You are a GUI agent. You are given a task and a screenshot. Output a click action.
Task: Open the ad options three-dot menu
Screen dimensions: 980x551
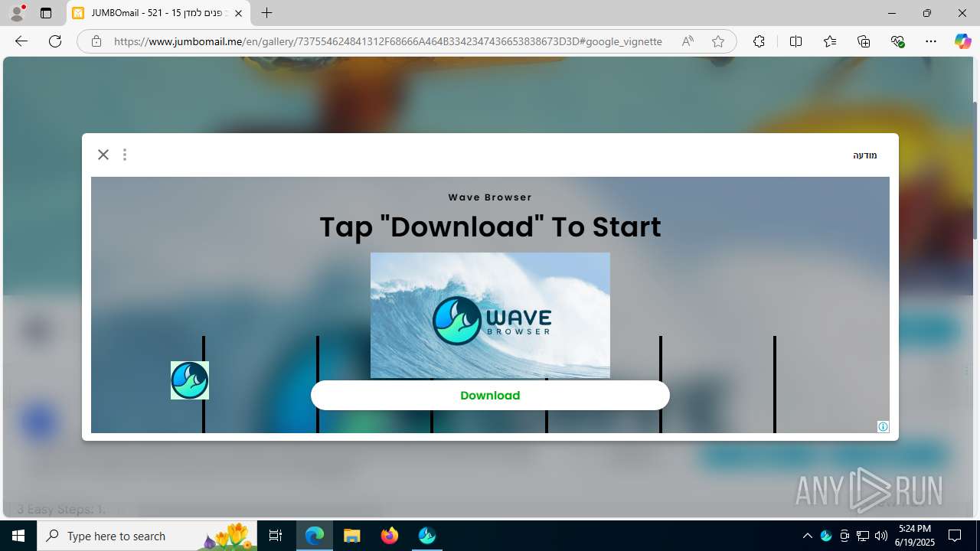[125, 155]
